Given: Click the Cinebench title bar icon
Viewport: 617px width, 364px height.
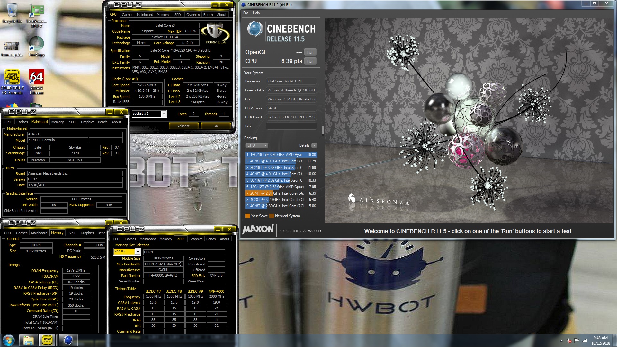Looking at the screenshot, I should 243,4.
